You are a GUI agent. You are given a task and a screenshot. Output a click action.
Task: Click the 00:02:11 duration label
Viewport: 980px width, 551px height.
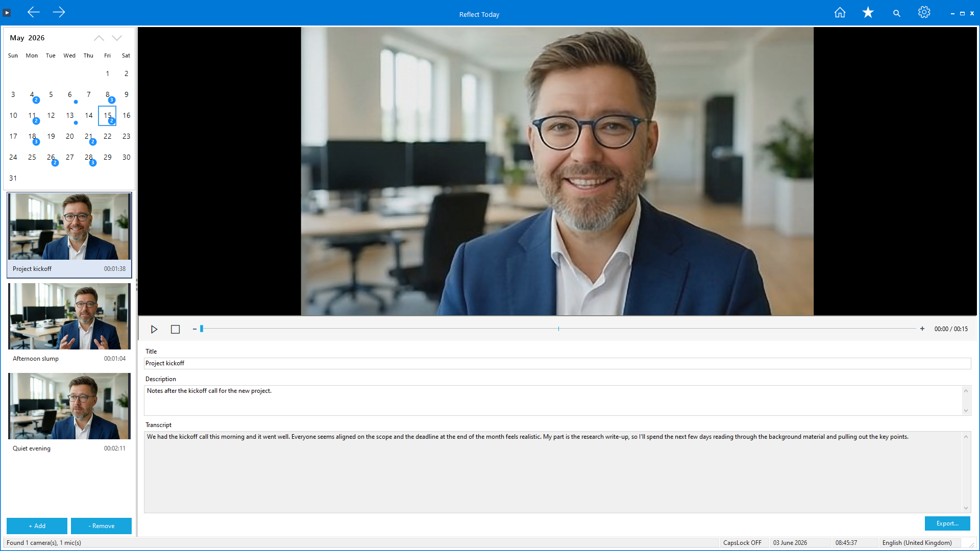tap(115, 448)
